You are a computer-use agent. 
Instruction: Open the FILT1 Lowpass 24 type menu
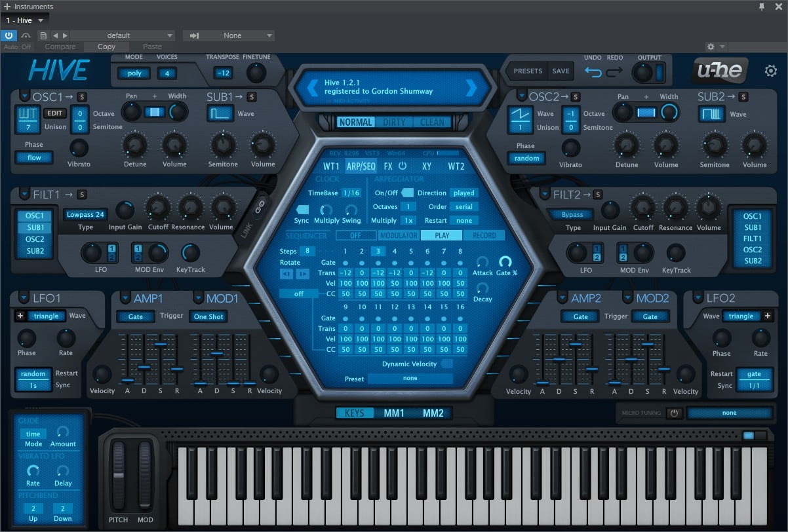pos(85,214)
